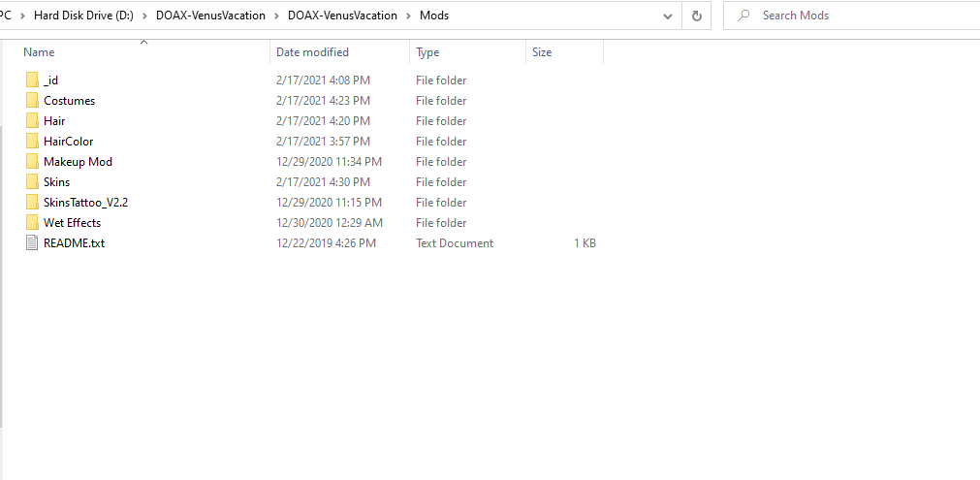980x480 pixels.
Task: Open the address bar history dropdown
Action: (x=668, y=16)
